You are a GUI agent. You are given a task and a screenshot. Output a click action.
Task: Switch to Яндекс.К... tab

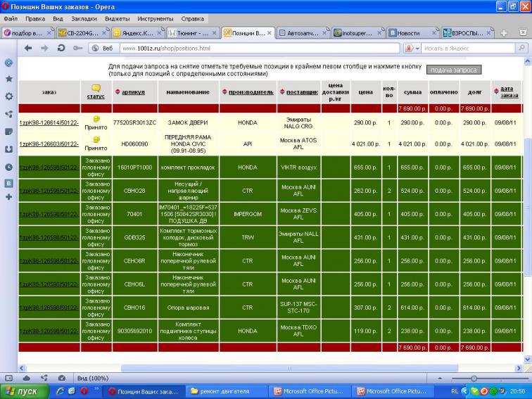coord(137,33)
